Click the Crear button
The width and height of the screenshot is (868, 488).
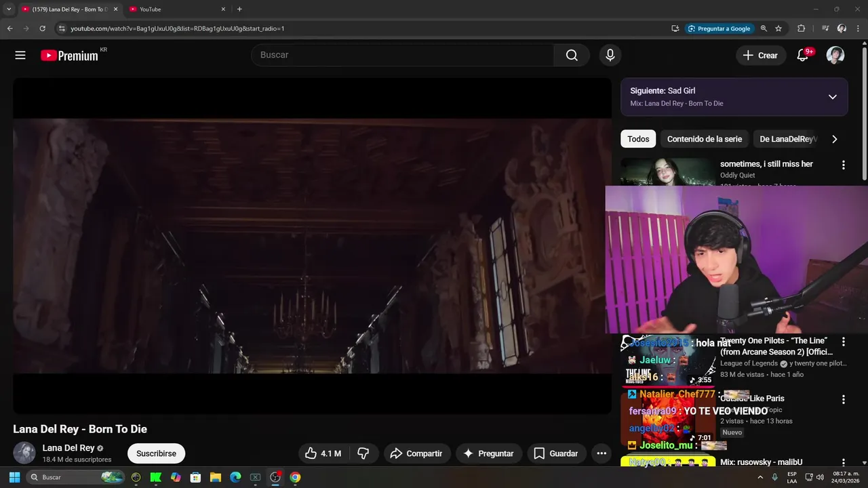pos(760,56)
